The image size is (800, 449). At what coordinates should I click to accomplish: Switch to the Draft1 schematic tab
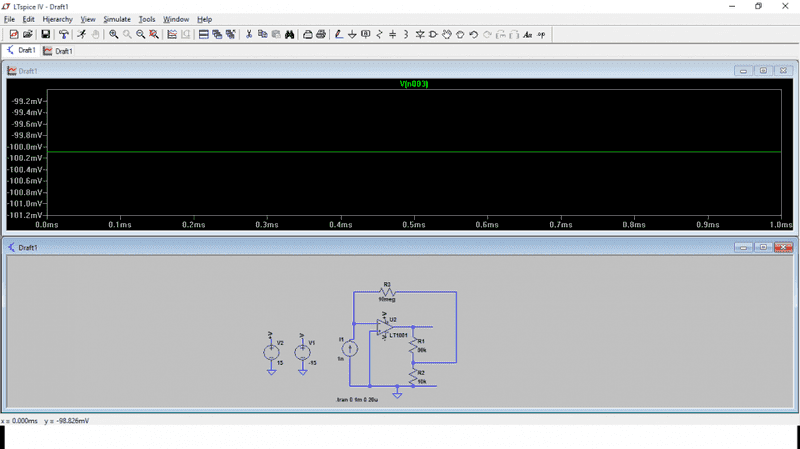21,51
